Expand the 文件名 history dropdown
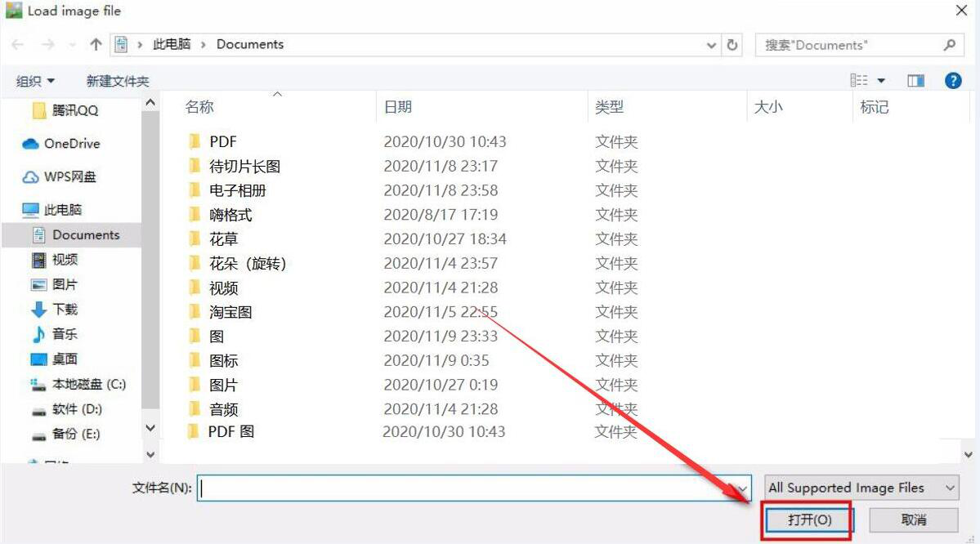 (742, 488)
